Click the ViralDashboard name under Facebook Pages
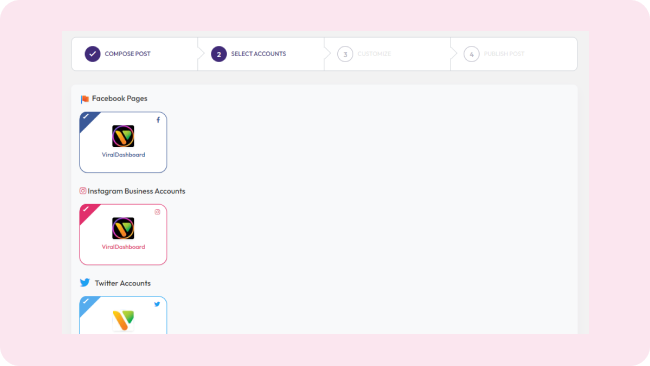This screenshot has height=366, width=650. pyautogui.click(x=124, y=155)
